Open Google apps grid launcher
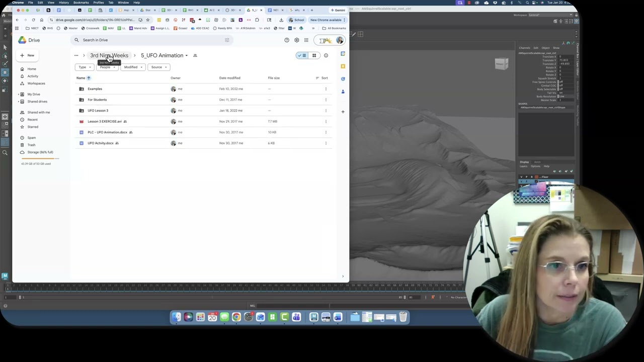Viewport: 644px width, 362px height. pos(306,40)
